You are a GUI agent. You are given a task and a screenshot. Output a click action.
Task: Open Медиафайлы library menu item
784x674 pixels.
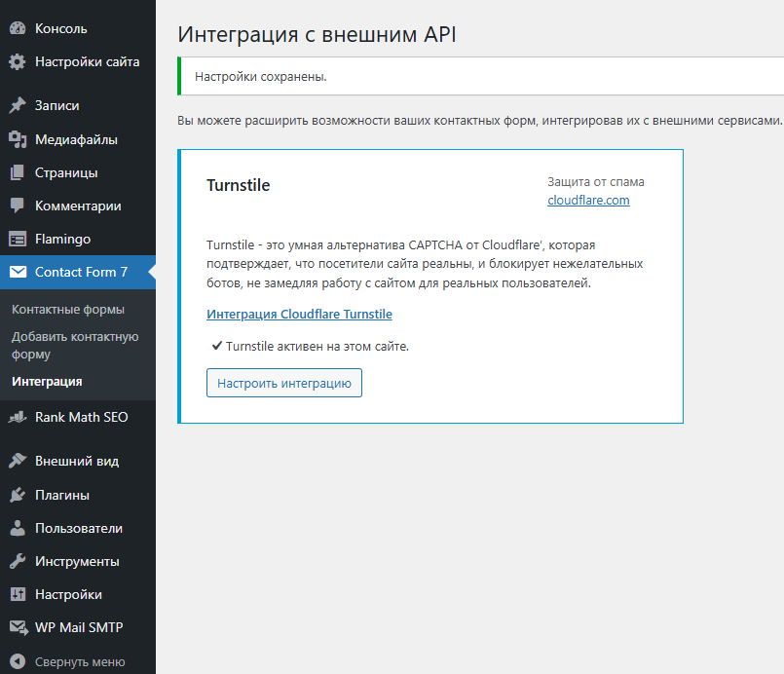coord(78,139)
